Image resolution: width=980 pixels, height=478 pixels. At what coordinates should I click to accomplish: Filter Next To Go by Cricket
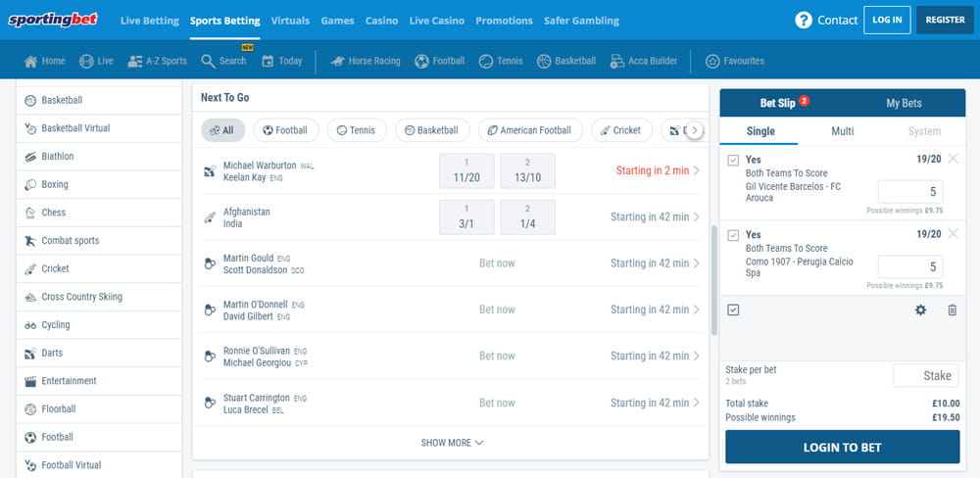click(x=622, y=130)
